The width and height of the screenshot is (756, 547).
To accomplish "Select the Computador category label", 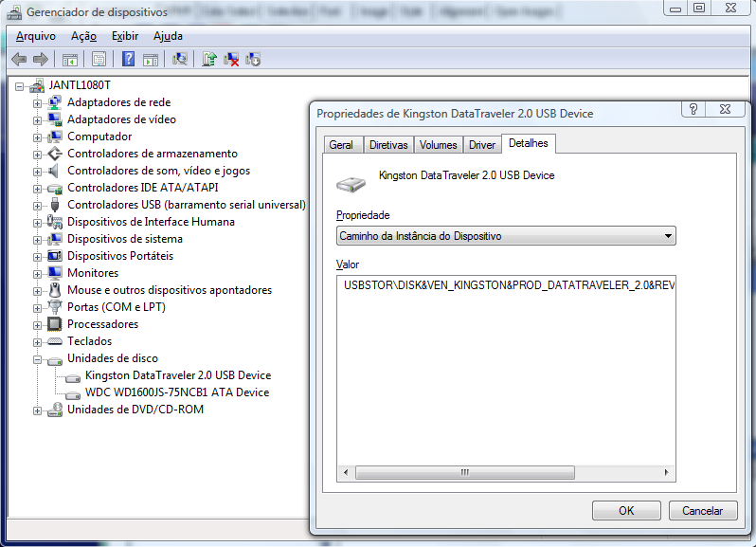I will tap(99, 137).
